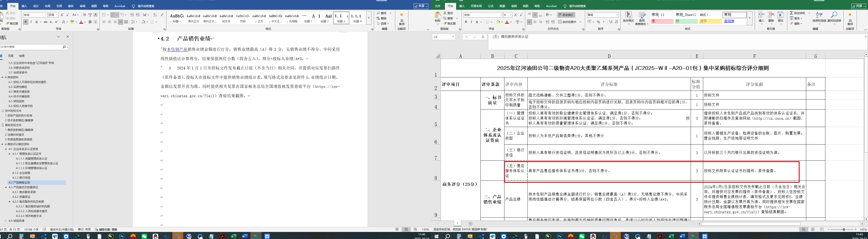Open Conditional Formatting in Excel
The width and height of the screenshot is (868, 239).
[628, 18]
